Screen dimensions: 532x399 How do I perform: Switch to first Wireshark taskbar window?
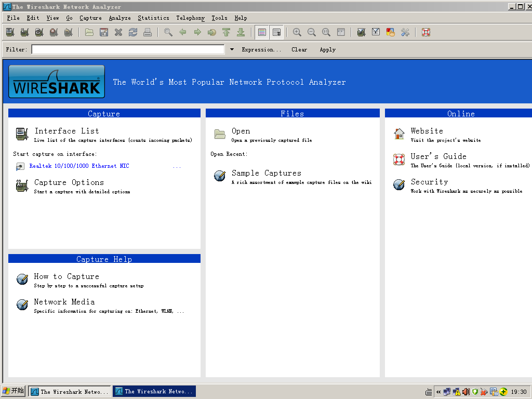pos(70,392)
